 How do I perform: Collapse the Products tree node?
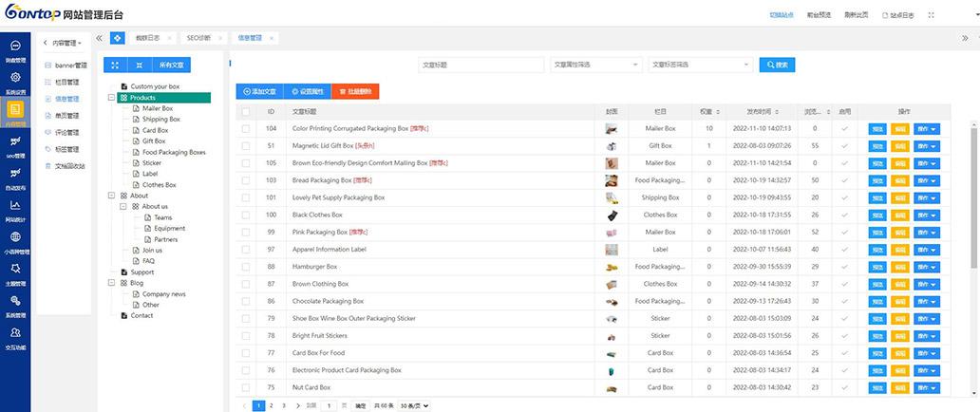112,98
